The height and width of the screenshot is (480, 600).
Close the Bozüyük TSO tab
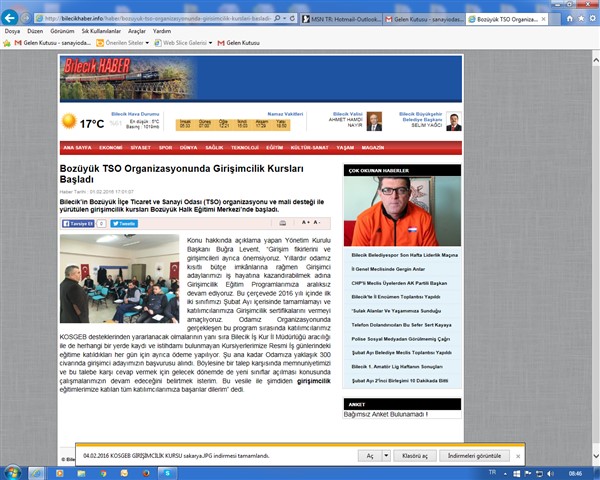point(543,19)
